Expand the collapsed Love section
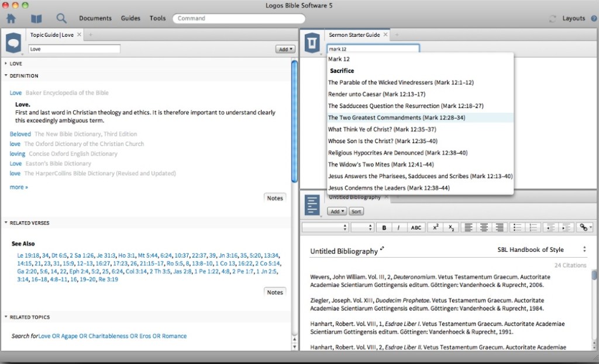The width and height of the screenshot is (599, 364). (x=6, y=64)
